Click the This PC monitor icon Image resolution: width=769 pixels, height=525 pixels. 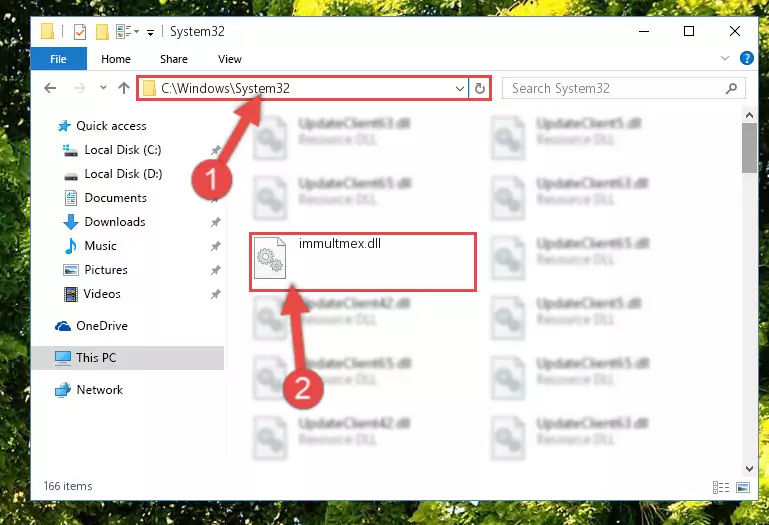pyautogui.click(x=63, y=358)
